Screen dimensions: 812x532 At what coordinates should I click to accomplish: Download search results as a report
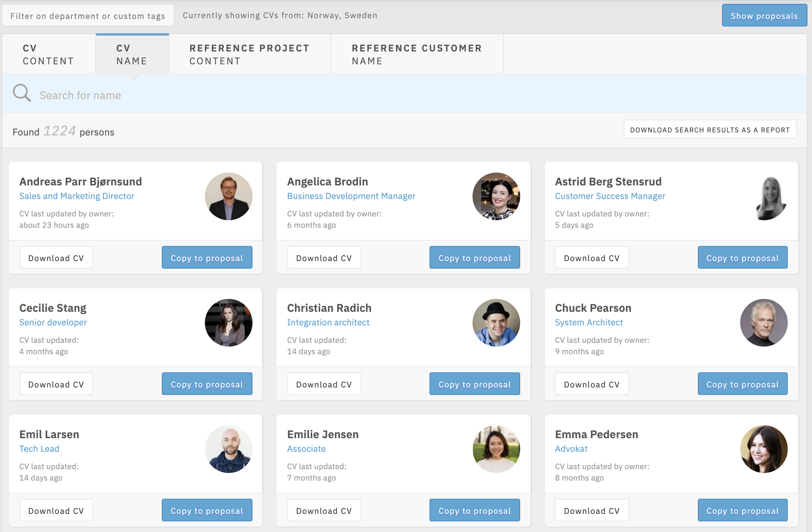[x=710, y=130]
